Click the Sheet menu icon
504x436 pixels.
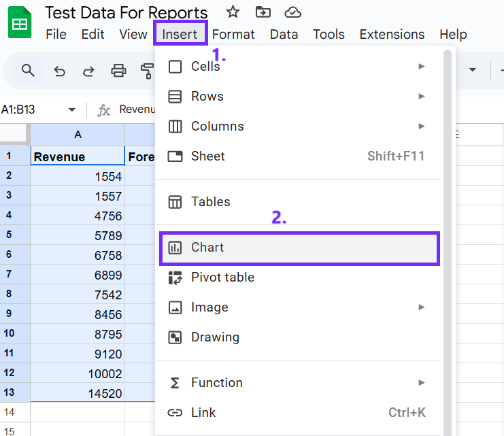click(175, 156)
